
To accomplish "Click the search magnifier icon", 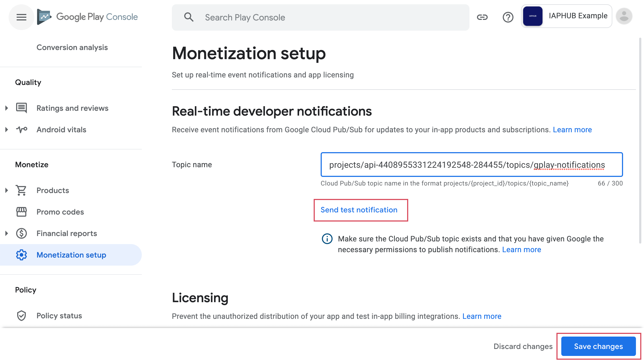I will 189,17.
